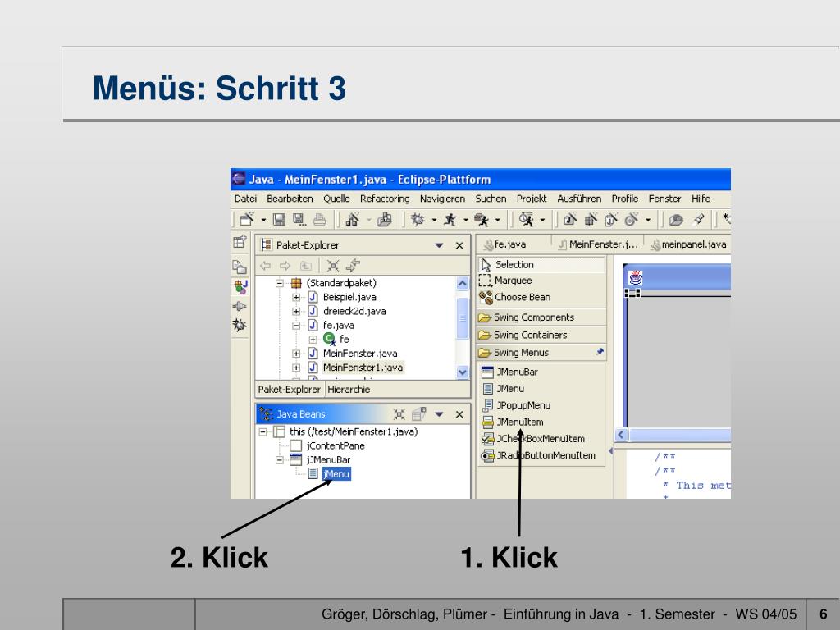Screen dimensions: 840x630
Task: Expand the dreieck2d.java tree node
Action: pyautogui.click(x=295, y=311)
